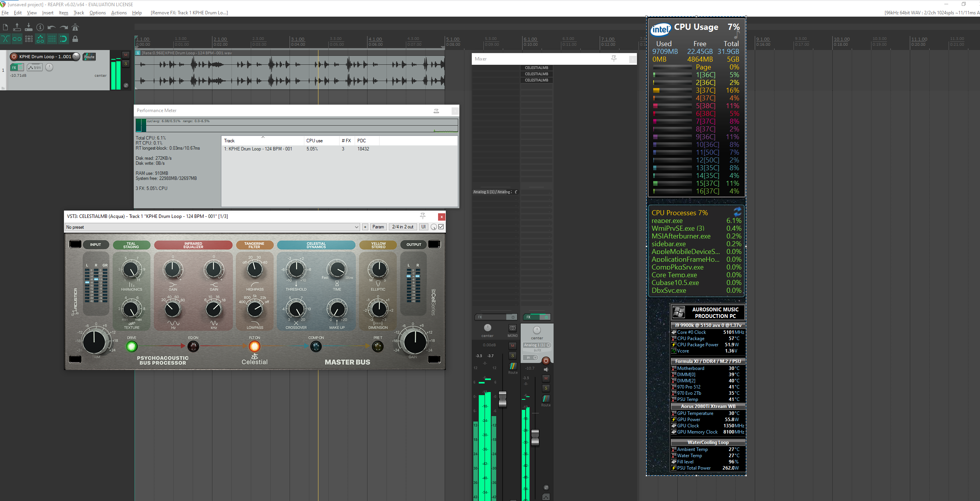Click the UI button in FX window
This screenshot has width=980, height=501.
click(423, 227)
